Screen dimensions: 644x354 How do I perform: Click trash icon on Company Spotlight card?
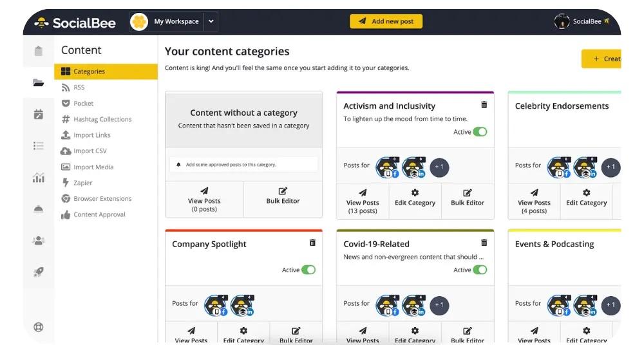pos(313,243)
